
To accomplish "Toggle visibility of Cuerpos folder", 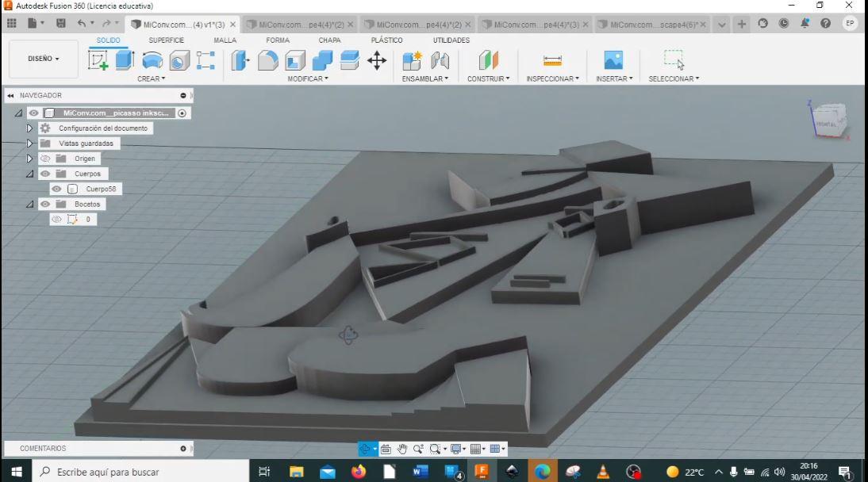I will [45, 174].
